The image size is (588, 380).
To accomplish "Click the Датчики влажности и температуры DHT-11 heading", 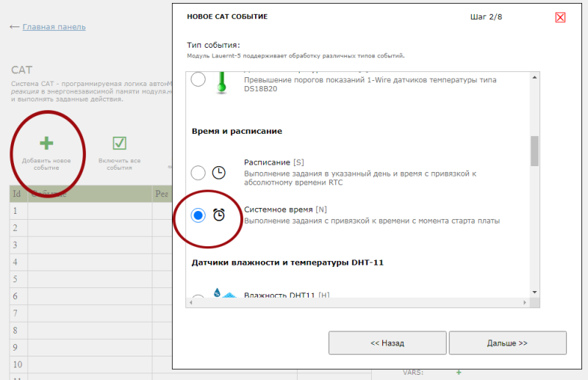I will click(287, 262).
